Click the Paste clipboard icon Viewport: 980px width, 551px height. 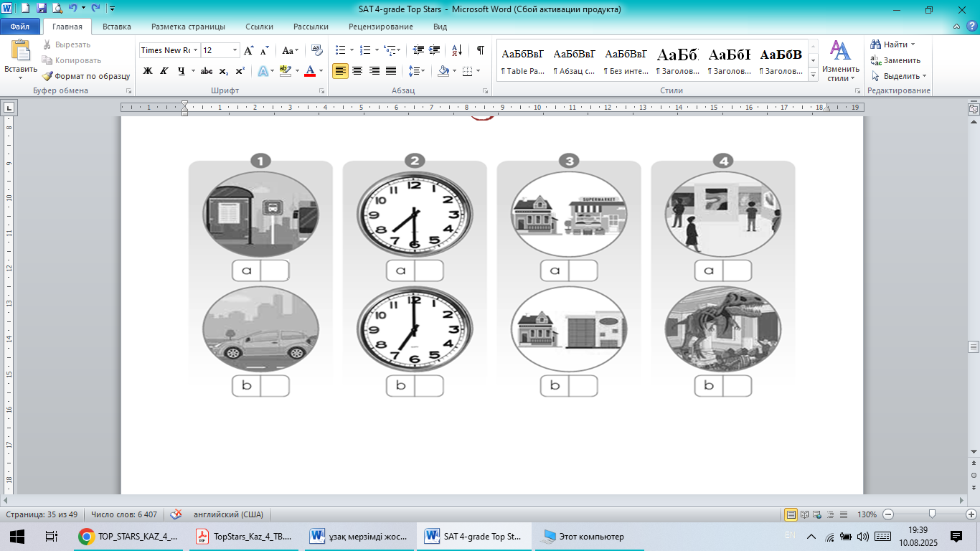point(20,52)
